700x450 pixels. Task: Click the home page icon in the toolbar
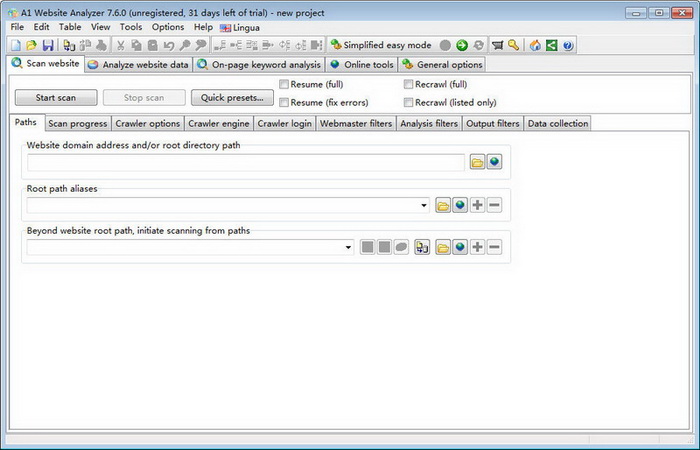coord(535,45)
